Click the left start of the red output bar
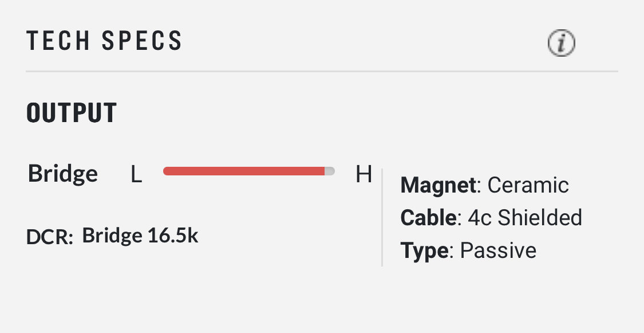The height and width of the screenshot is (333, 644). (x=166, y=171)
